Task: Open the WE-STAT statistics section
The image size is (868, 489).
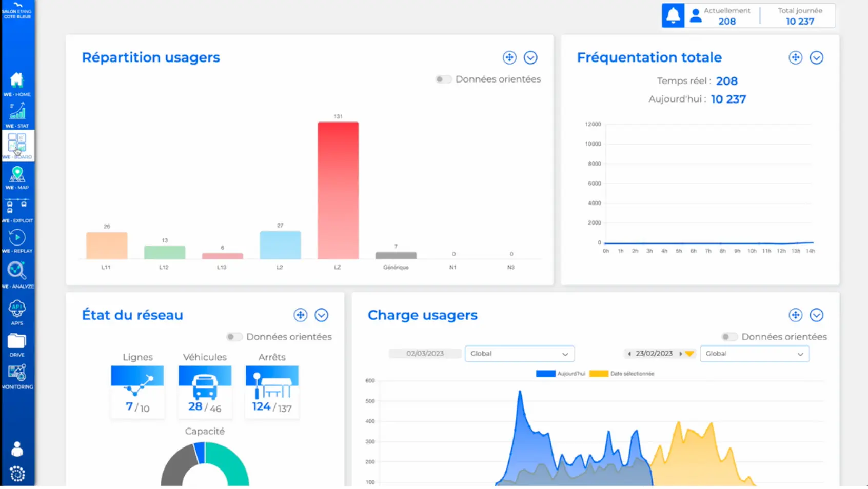Action: [17, 115]
